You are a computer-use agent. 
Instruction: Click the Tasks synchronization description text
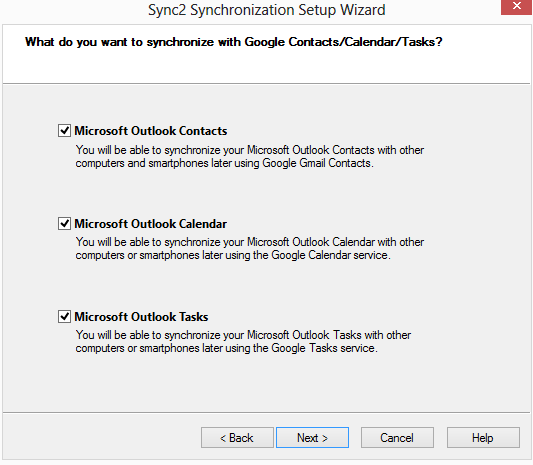(243, 342)
